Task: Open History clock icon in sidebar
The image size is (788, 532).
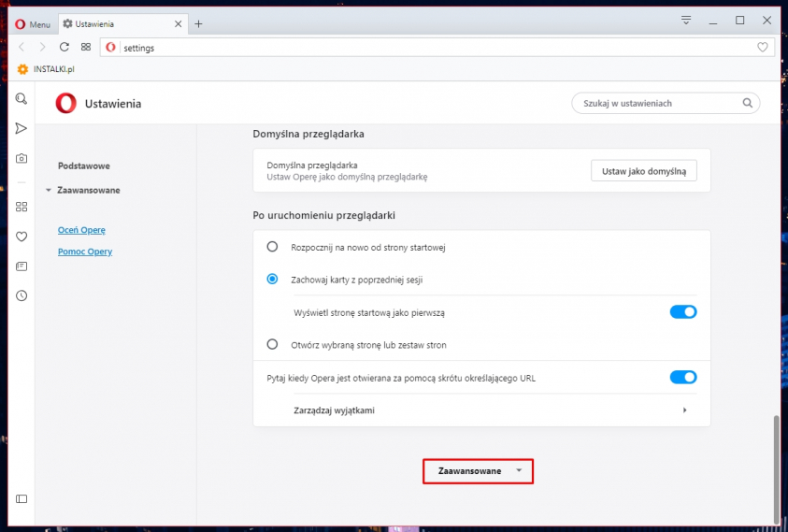Action: point(21,295)
